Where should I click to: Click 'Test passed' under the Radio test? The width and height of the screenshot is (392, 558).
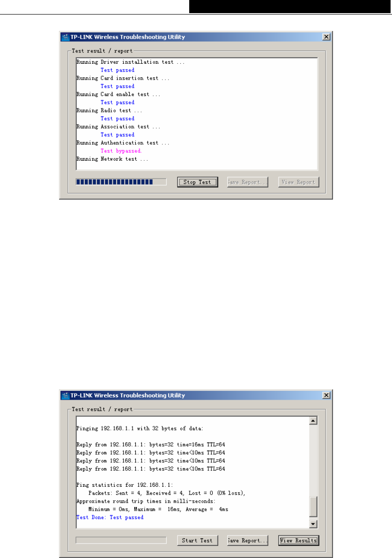[118, 119]
